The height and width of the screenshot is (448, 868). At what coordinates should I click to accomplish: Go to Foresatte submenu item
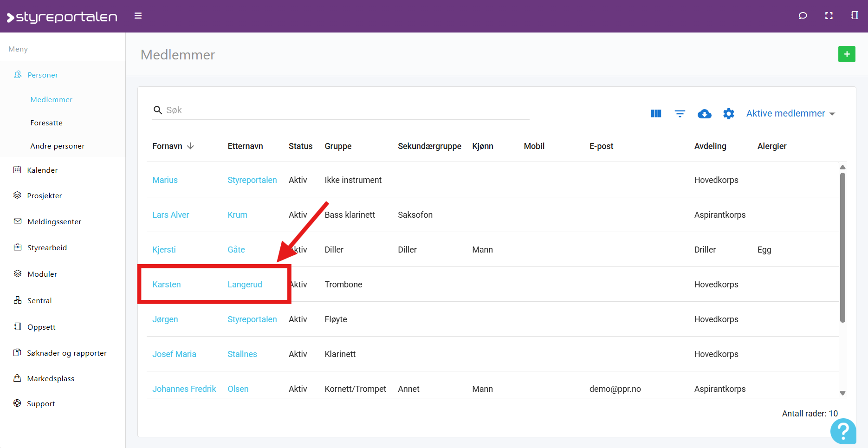[46, 123]
